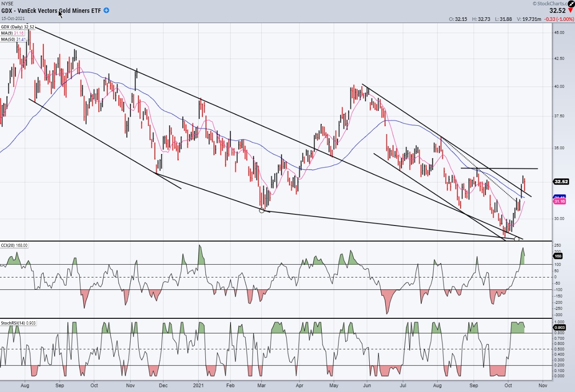Click the StochRSI(14) 0.903 indicator label
This screenshot has width=575, height=392.
pyautogui.click(x=18, y=323)
